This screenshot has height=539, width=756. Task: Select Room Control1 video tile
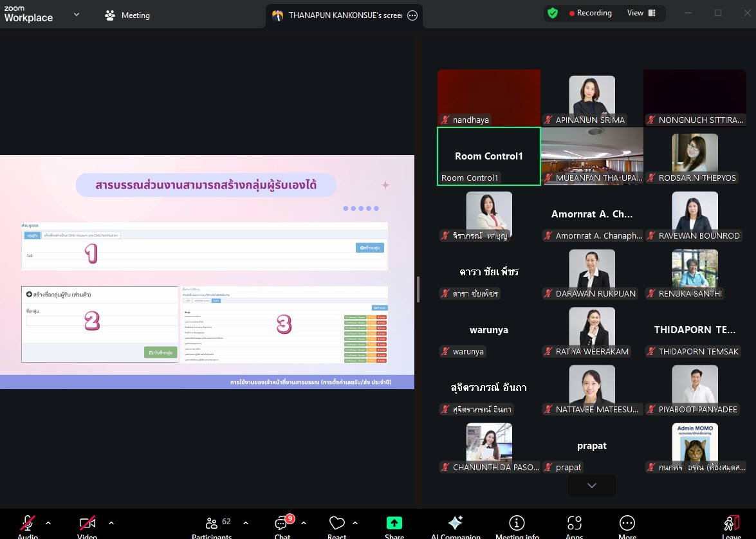point(489,156)
